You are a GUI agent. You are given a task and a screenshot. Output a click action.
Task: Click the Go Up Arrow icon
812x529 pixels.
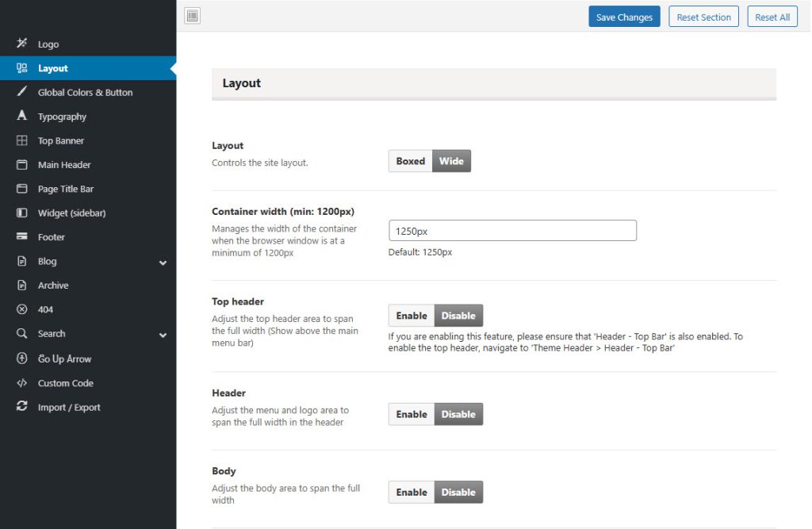click(22, 358)
